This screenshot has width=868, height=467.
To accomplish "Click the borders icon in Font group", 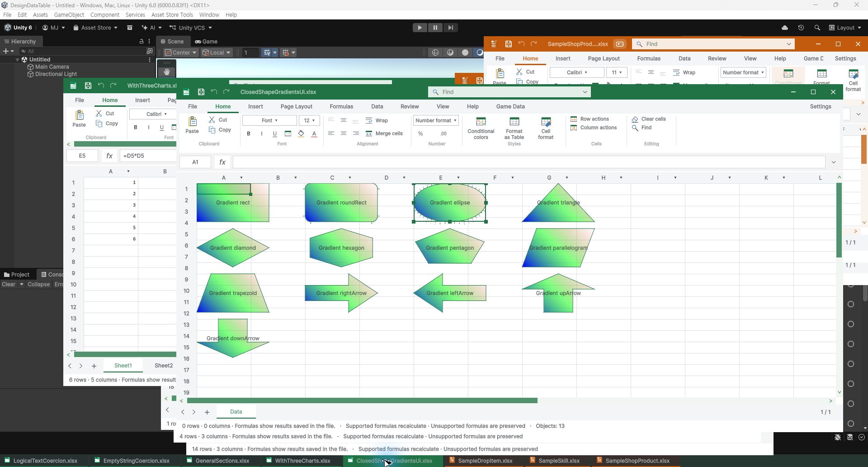I will point(288,133).
